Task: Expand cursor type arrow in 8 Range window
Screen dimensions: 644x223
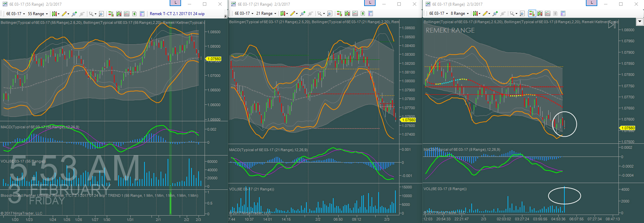Action: (516, 13)
